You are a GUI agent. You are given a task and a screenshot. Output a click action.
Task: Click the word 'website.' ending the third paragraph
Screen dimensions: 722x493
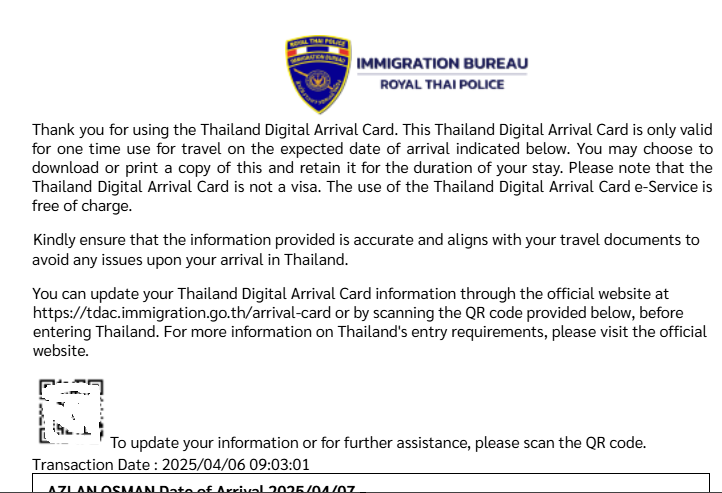pos(61,351)
